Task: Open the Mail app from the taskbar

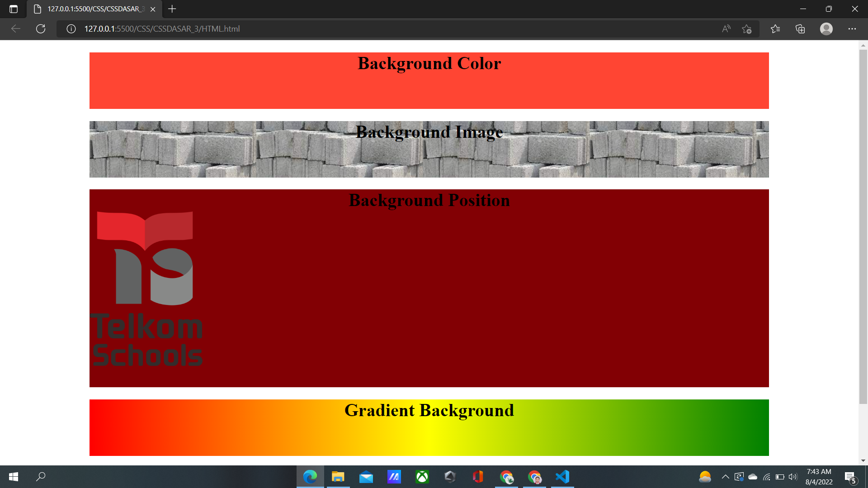Action: tap(366, 477)
